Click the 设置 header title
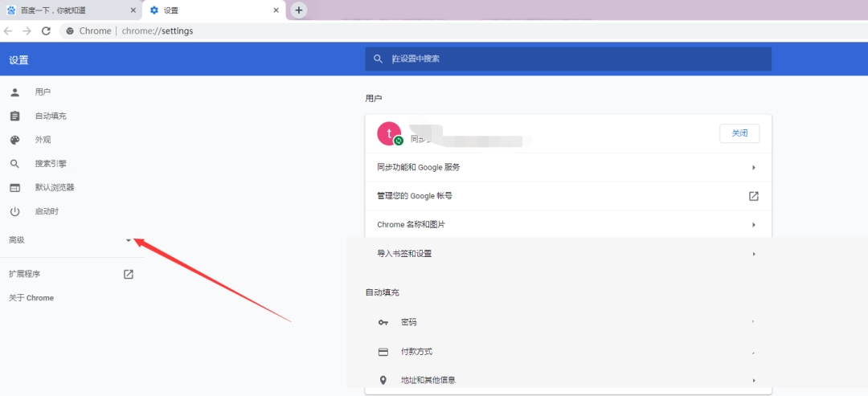868x396 pixels. point(18,59)
